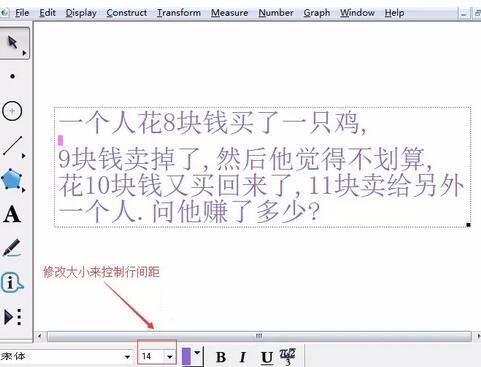Open the font size dropdown arrow
This screenshot has width=481, height=367.
pyautogui.click(x=170, y=357)
